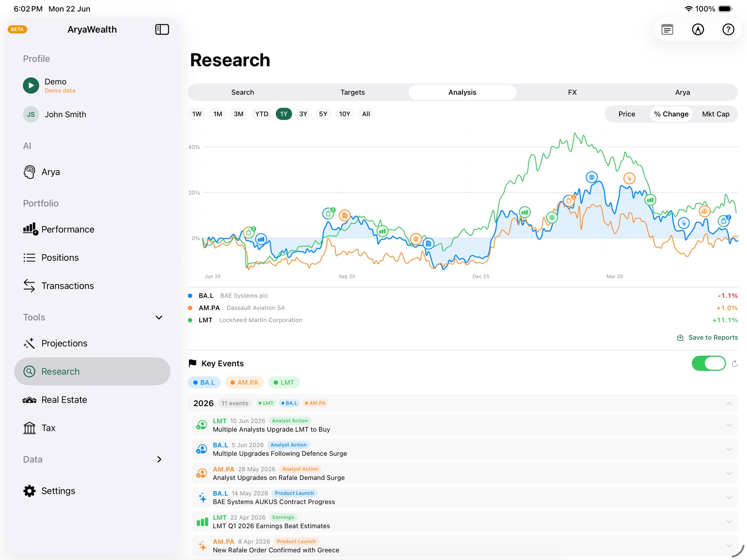Expand BAE Systems AUKUS Contract Progress event
This screenshot has width=747, height=560.
[729, 497]
